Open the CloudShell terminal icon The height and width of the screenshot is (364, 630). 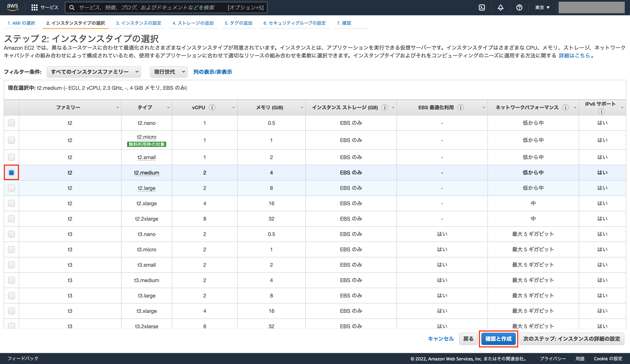482,7
